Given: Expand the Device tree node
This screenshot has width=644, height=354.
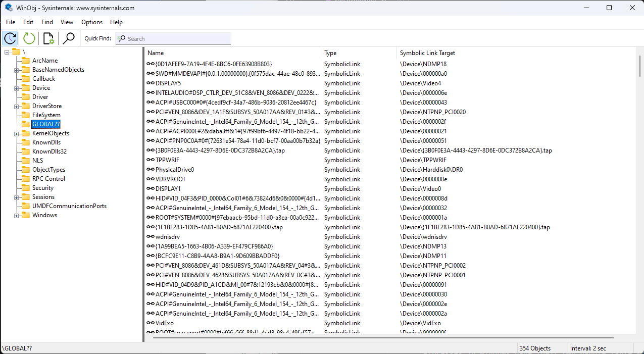Looking at the screenshot, I should click(x=17, y=88).
